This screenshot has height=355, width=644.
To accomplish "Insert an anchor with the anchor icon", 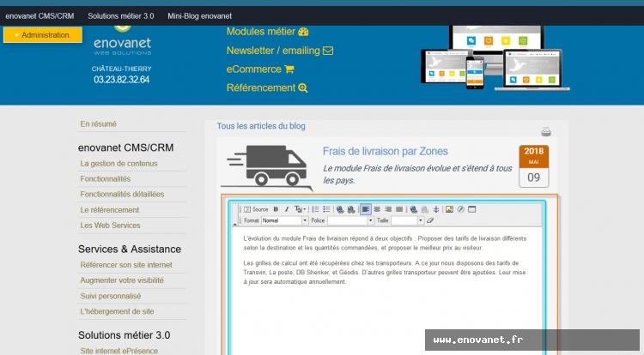I will pos(435,209).
